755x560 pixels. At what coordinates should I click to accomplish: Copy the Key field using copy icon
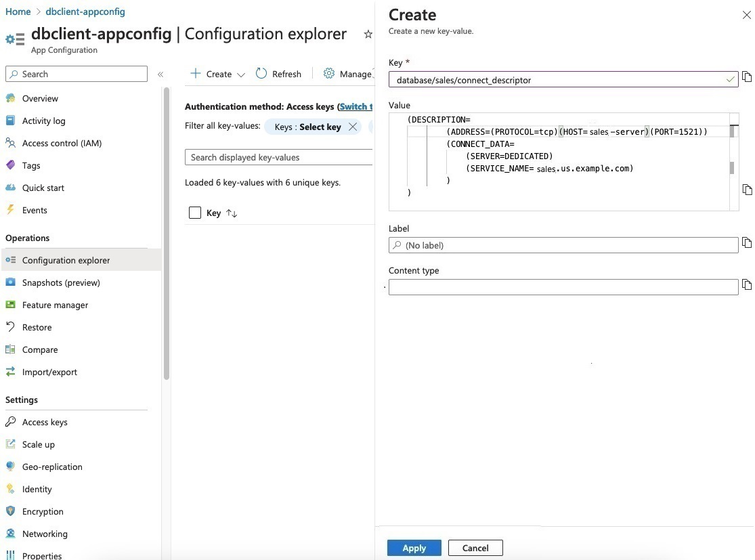[747, 77]
